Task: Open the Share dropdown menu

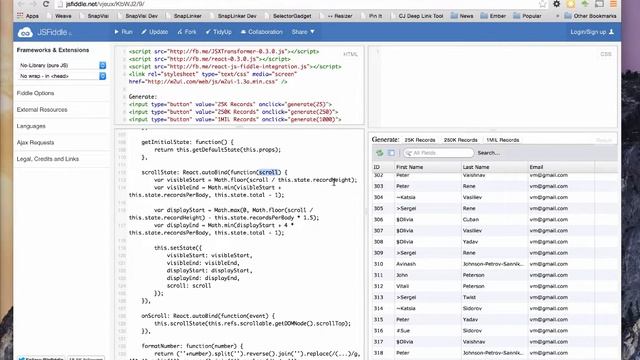Action: point(303,32)
